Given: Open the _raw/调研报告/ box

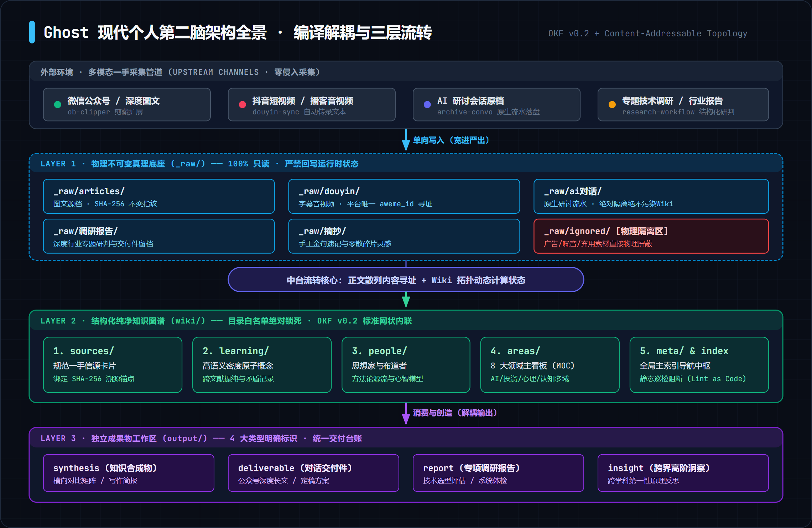Looking at the screenshot, I should [x=159, y=236].
